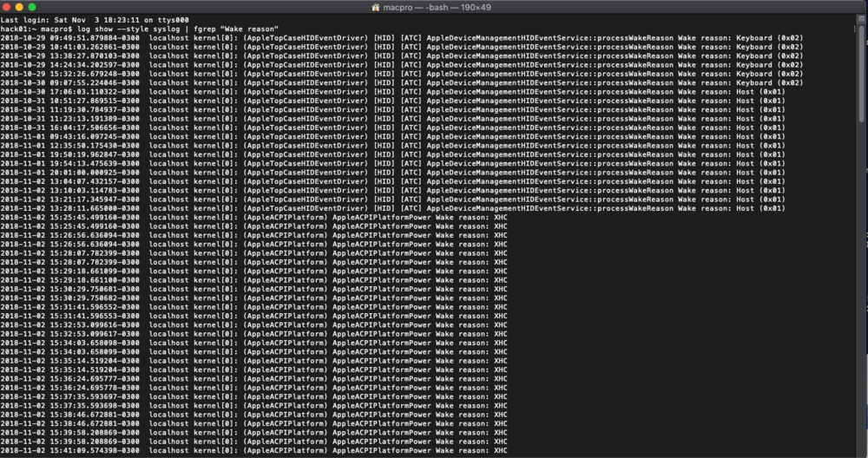Viewport: 868px width, 458px height.
Task: Click the home folder icon in title bar
Action: (376, 7)
